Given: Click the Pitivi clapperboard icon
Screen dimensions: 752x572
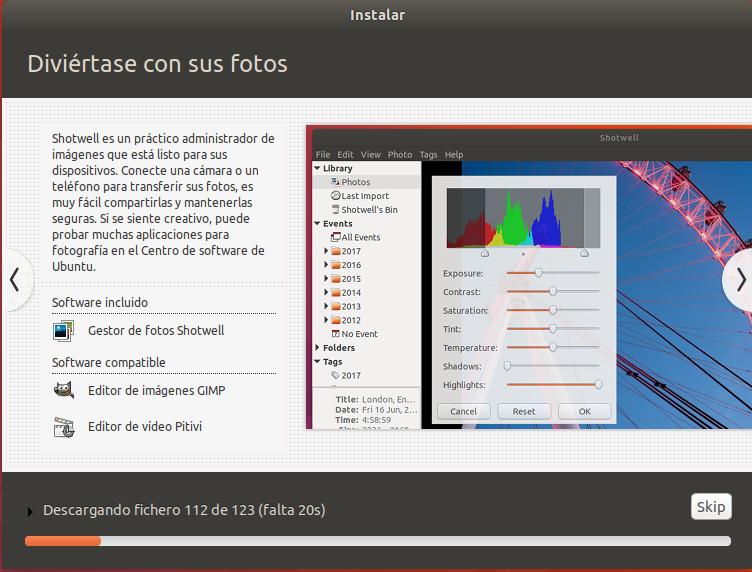Looking at the screenshot, I should [x=64, y=427].
